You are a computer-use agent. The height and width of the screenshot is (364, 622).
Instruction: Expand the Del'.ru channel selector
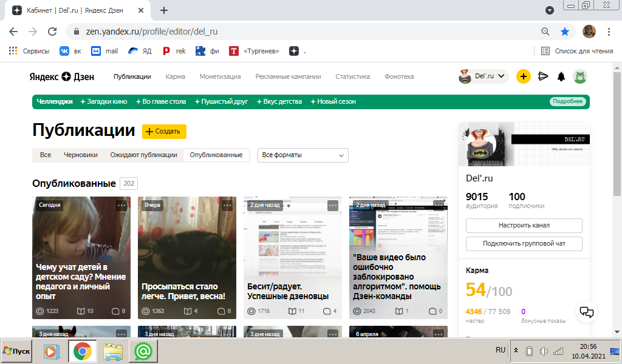(484, 76)
